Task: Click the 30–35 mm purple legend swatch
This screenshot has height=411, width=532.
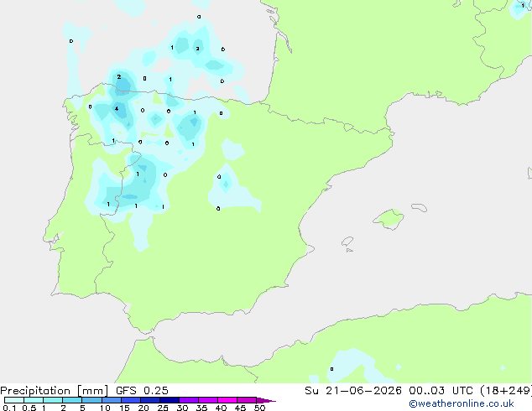Action: click(x=188, y=400)
